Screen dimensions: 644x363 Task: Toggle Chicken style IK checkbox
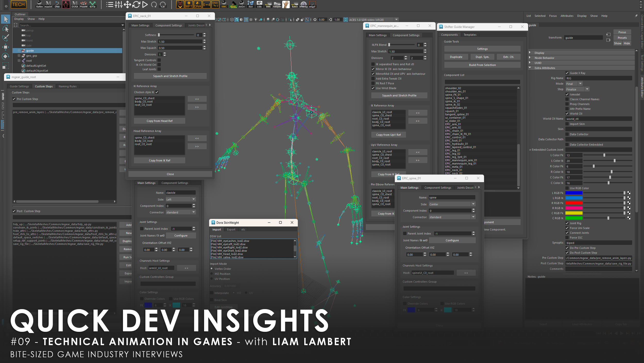click(157, 92)
